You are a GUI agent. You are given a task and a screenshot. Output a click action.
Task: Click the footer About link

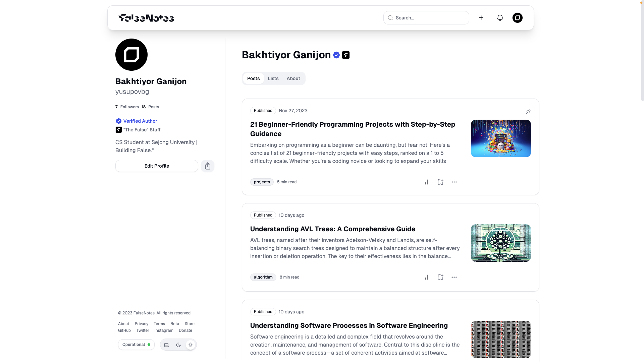[123, 324]
